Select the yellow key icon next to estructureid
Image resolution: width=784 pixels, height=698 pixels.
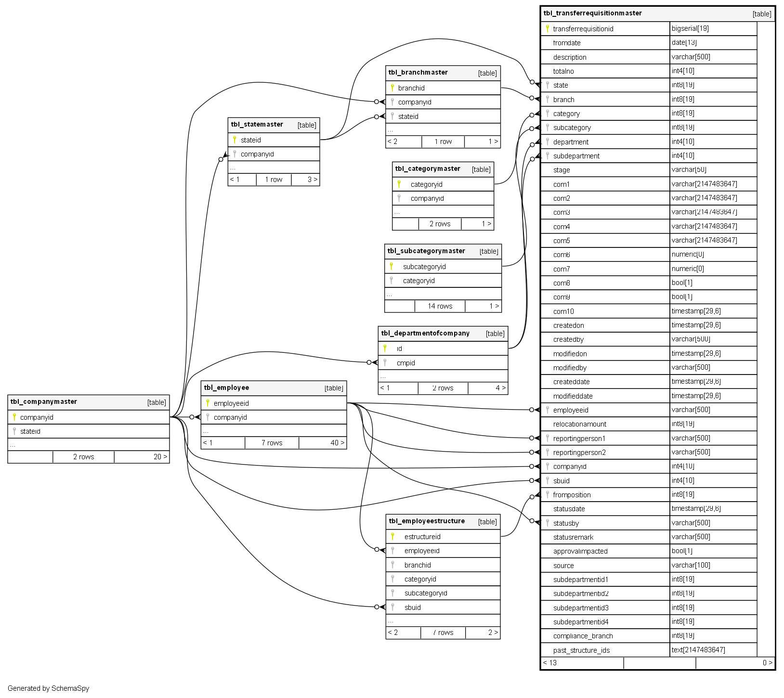(392, 536)
